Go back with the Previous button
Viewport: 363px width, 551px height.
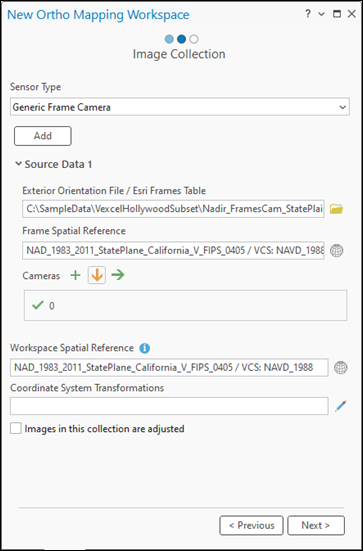click(251, 525)
